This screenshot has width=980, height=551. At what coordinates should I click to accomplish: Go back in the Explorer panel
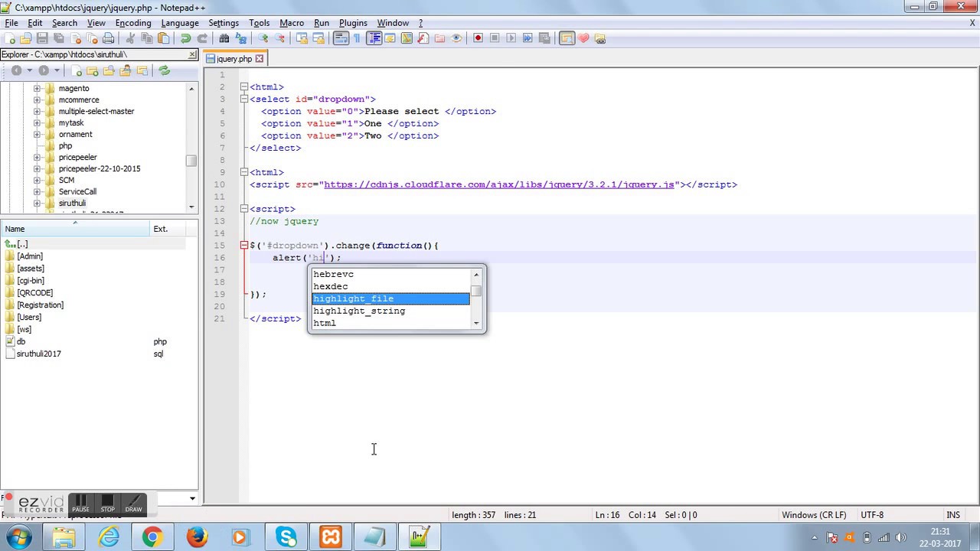[16, 70]
